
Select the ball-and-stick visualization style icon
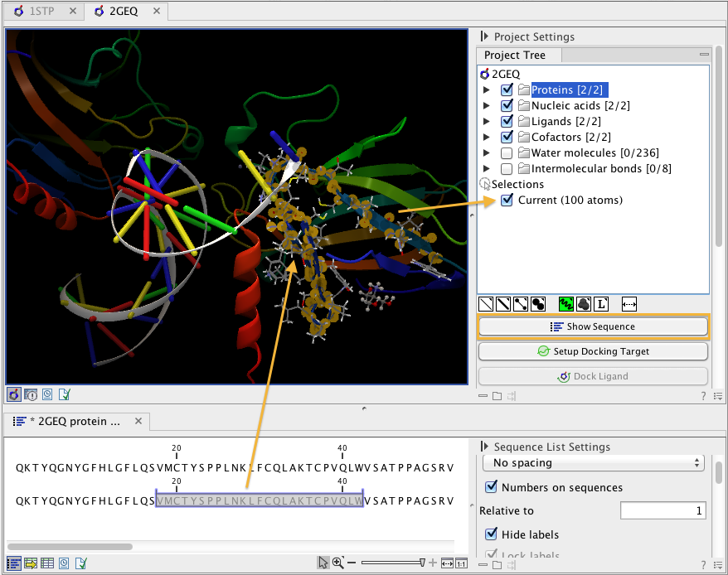[x=521, y=304]
